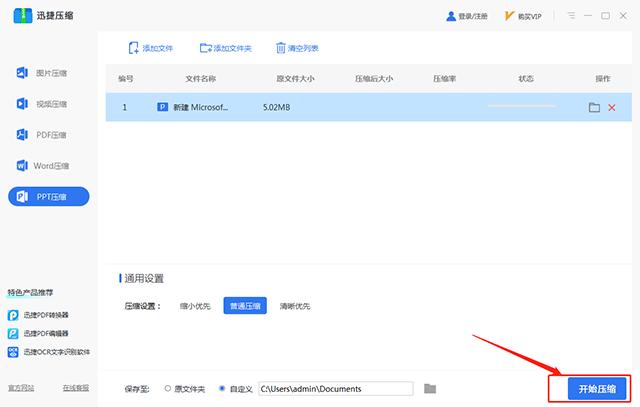Open 迅捷OCR文字识别软件 recommended product

(x=49, y=352)
